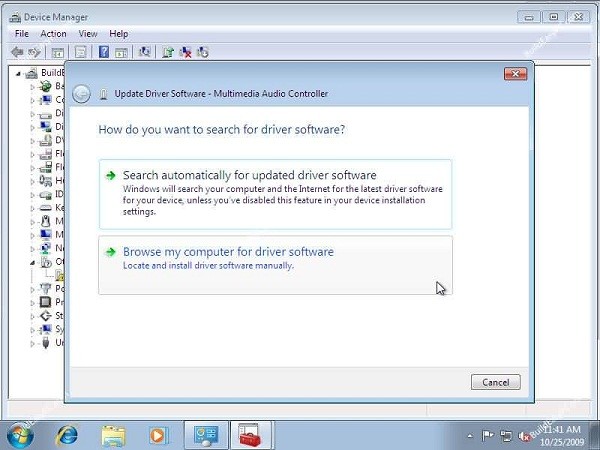Click the network icon in system tray
This screenshot has height=450, width=600.
click(506, 436)
